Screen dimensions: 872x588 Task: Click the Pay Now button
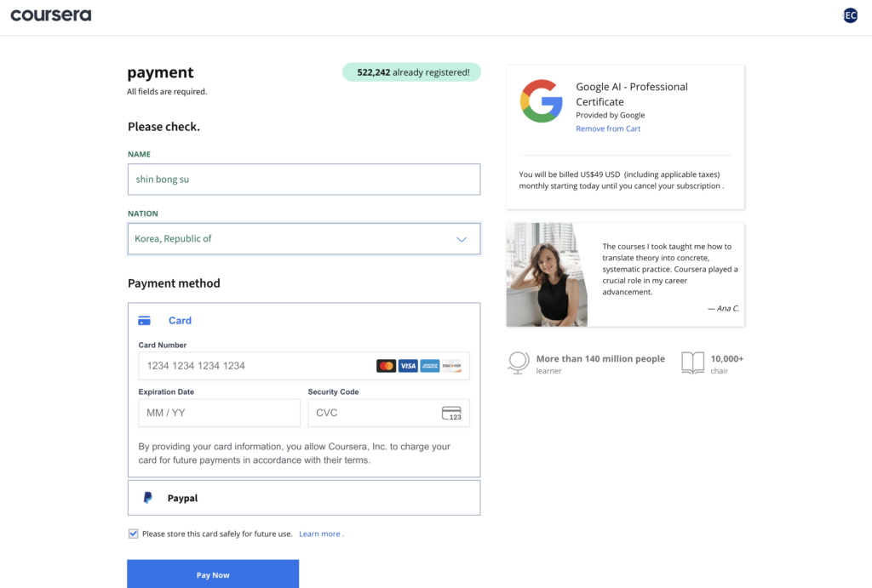click(213, 574)
